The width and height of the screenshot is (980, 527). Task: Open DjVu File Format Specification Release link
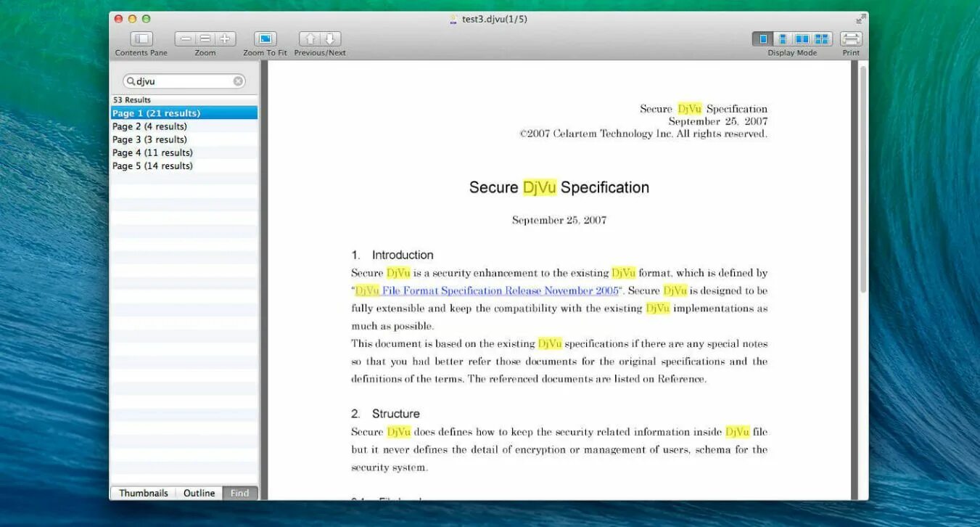[x=487, y=290]
